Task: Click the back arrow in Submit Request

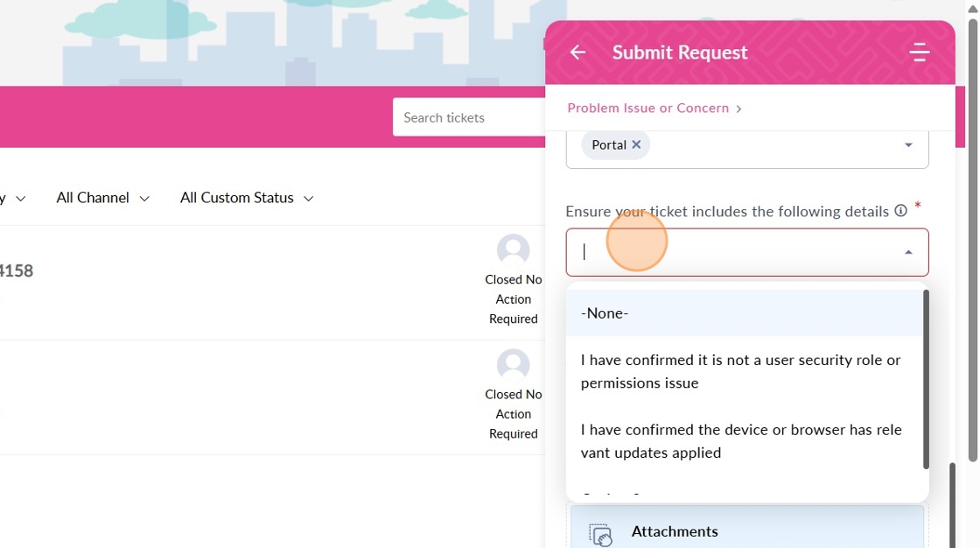Action: (577, 53)
